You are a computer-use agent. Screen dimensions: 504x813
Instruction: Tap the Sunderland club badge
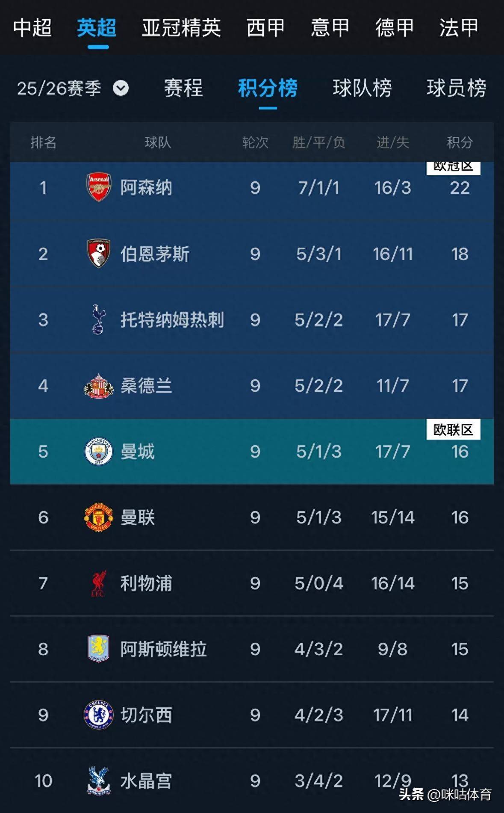click(x=99, y=386)
